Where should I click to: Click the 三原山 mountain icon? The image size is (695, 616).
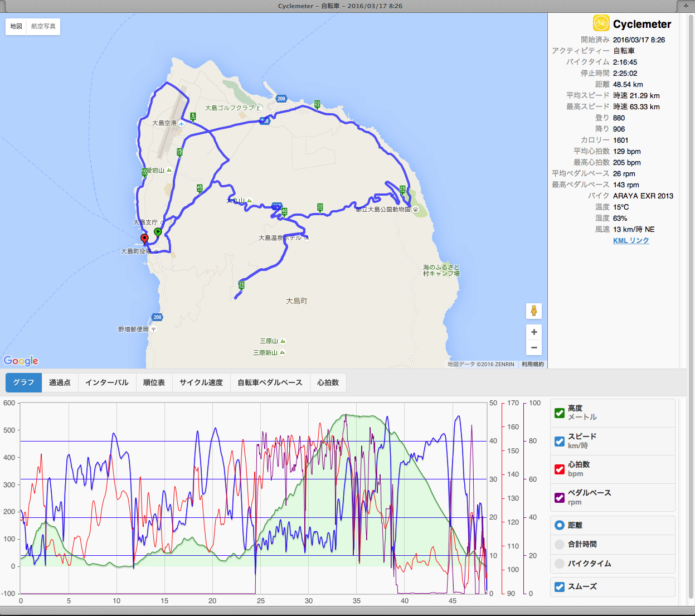283,341
